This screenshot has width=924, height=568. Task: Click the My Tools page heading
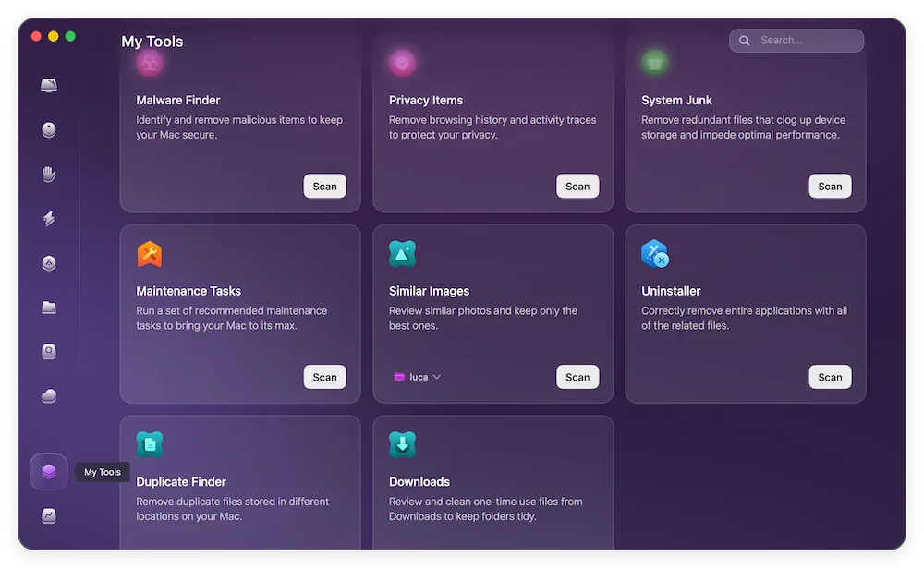click(152, 42)
